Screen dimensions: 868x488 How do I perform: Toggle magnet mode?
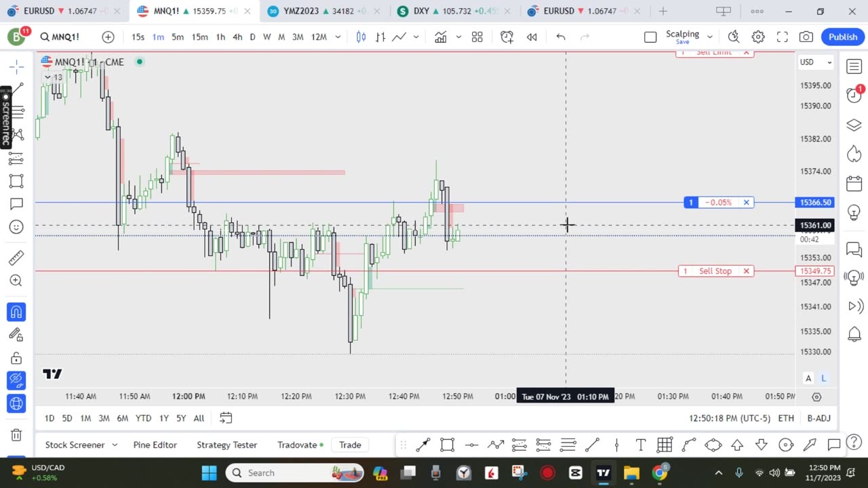(x=17, y=312)
